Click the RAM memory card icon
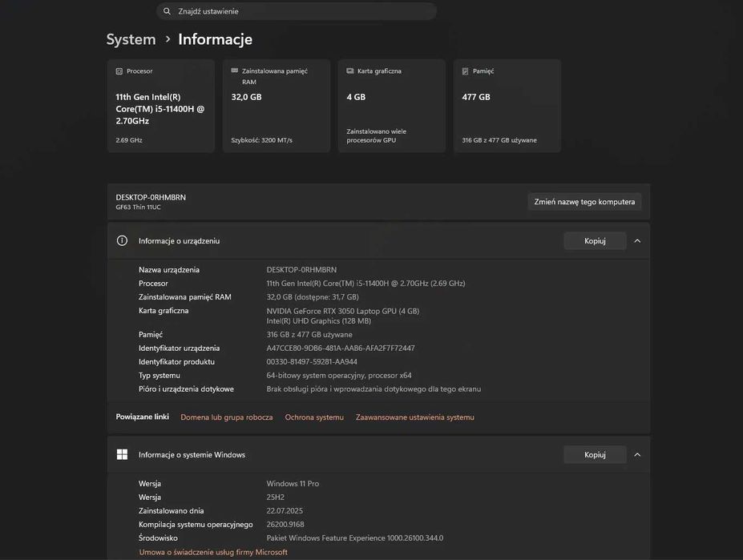Screen dimensions: 743x560 coord(235,71)
